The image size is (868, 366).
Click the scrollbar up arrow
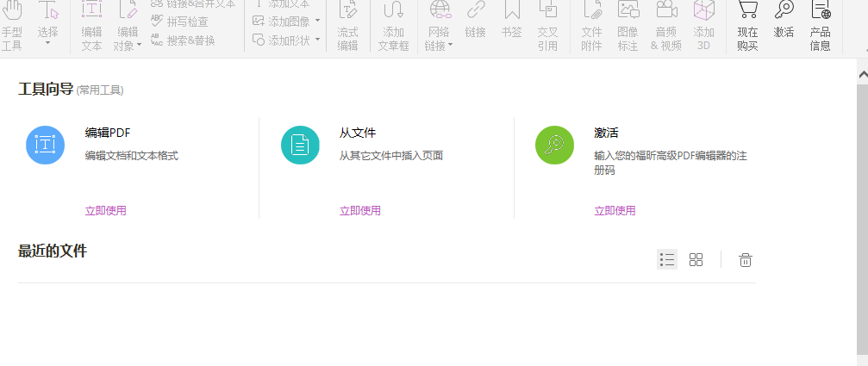click(x=863, y=74)
